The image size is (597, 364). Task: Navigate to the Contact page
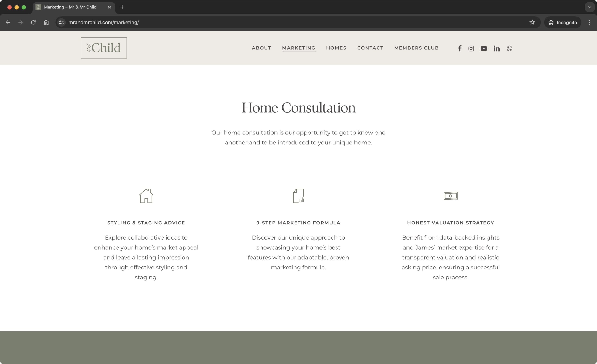[x=370, y=48]
